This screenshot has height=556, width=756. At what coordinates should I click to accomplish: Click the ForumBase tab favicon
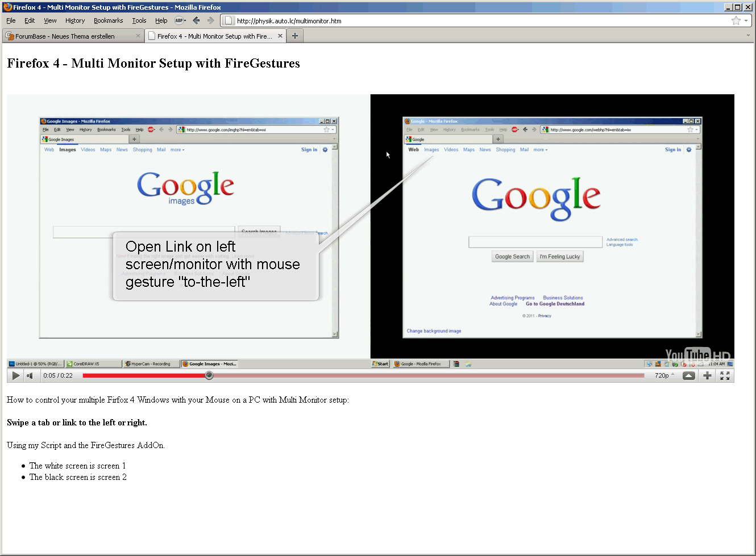point(10,36)
